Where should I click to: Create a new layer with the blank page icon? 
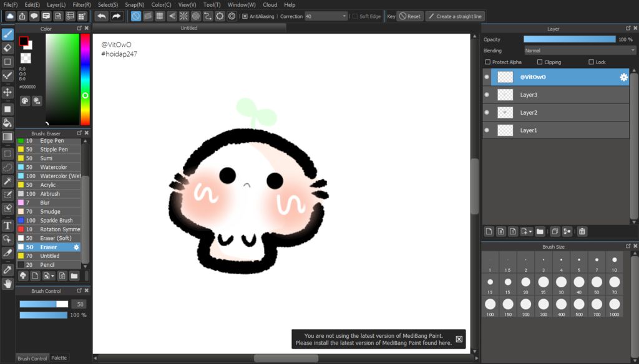click(x=489, y=231)
